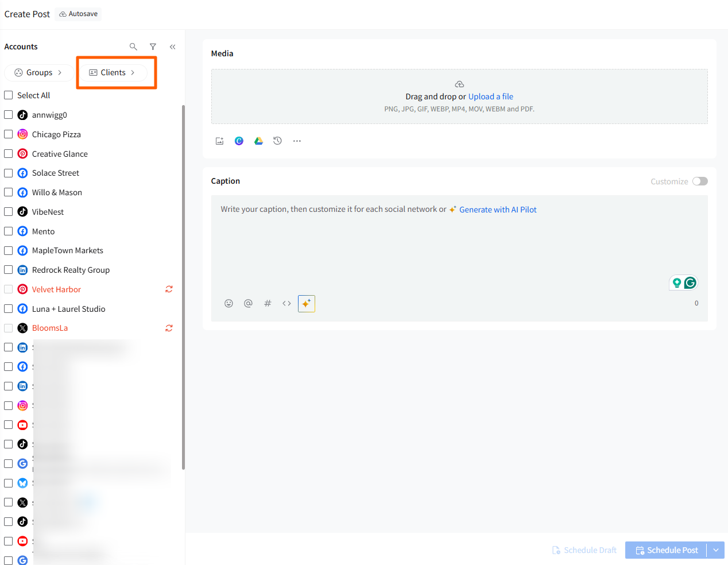The width and height of the screenshot is (728, 565).
Task: Click the media drag and drop zone
Action: coord(459,96)
